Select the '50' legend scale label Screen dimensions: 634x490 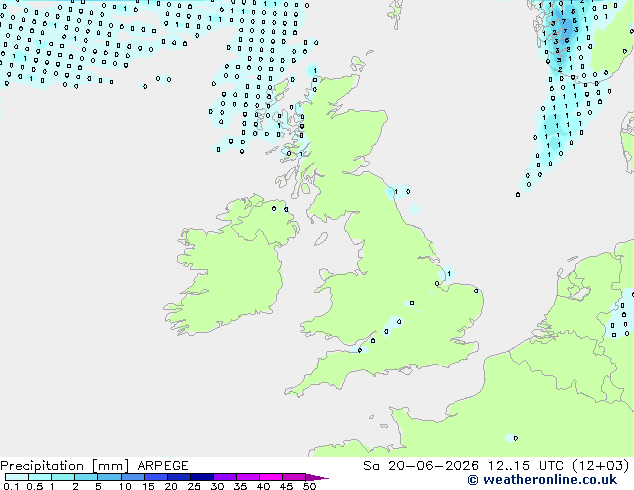click(309, 486)
